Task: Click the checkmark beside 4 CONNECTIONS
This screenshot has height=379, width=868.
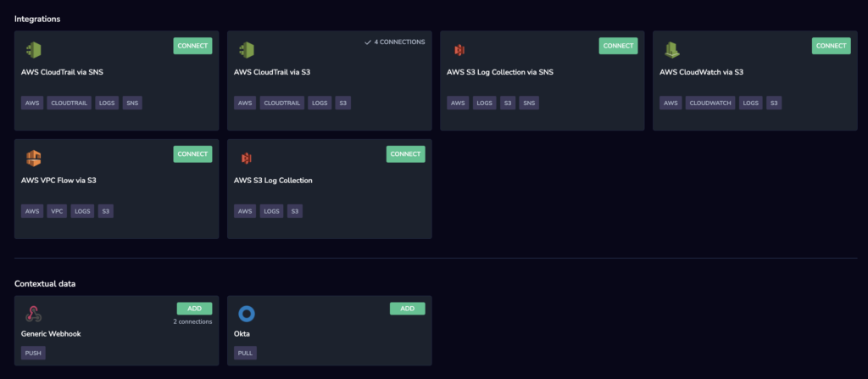Action: [x=368, y=42]
